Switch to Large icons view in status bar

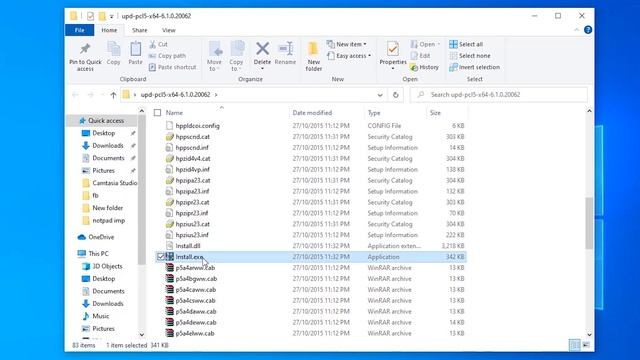(x=586, y=345)
